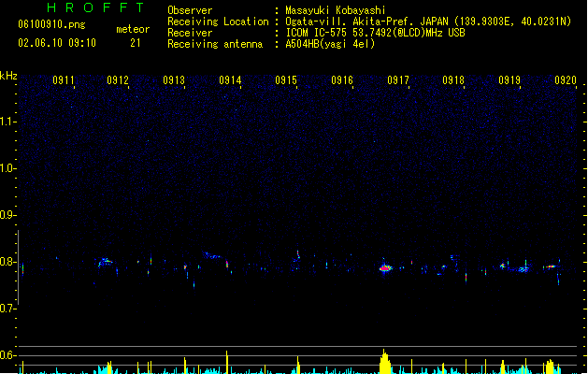Click the 'meteor' label

[x=133, y=29]
